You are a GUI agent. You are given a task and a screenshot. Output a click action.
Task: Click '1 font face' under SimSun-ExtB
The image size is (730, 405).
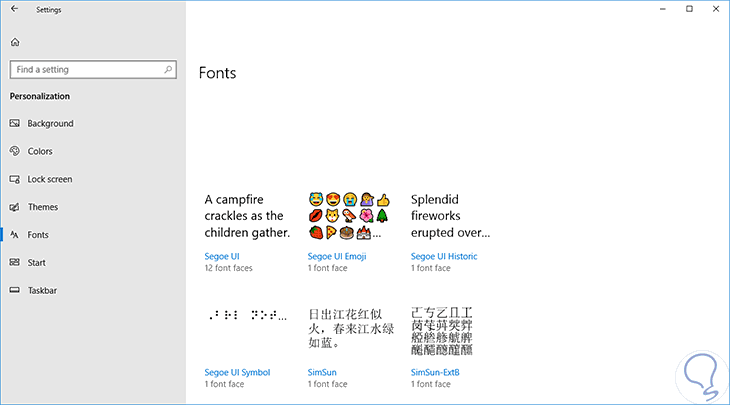431,384
